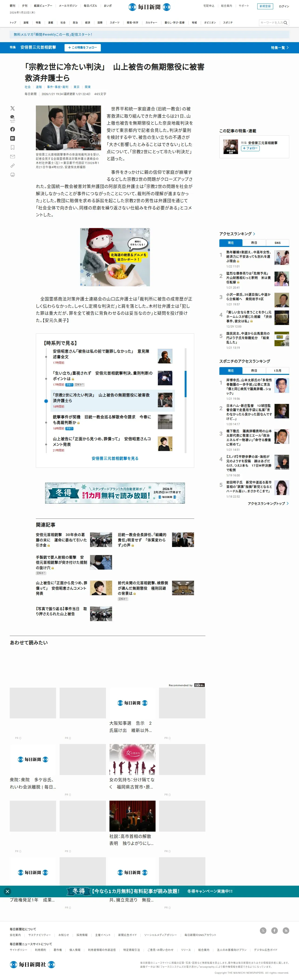
Task: Share to Hatena Bookmark B! icon
Action: 13,138
